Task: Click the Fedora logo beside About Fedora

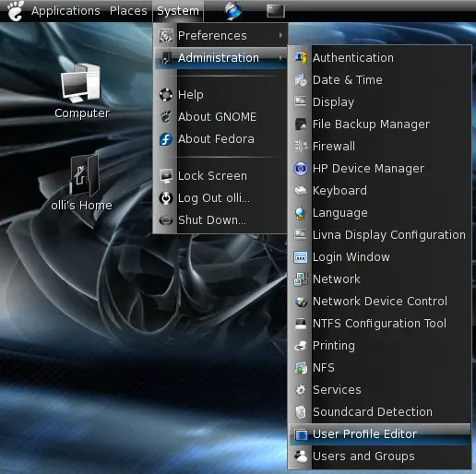Action: point(166,139)
